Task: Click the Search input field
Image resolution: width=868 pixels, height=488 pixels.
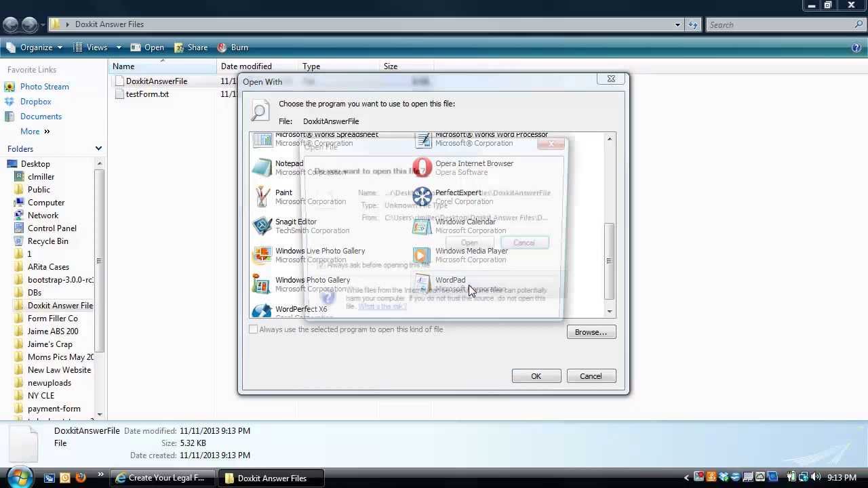Action: pos(780,24)
